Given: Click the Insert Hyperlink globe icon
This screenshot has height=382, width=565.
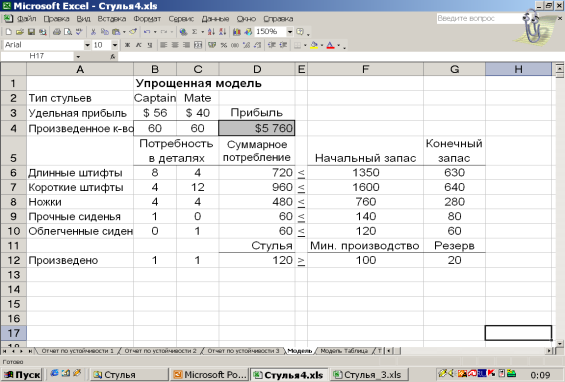Looking at the screenshot, I should 183,32.
